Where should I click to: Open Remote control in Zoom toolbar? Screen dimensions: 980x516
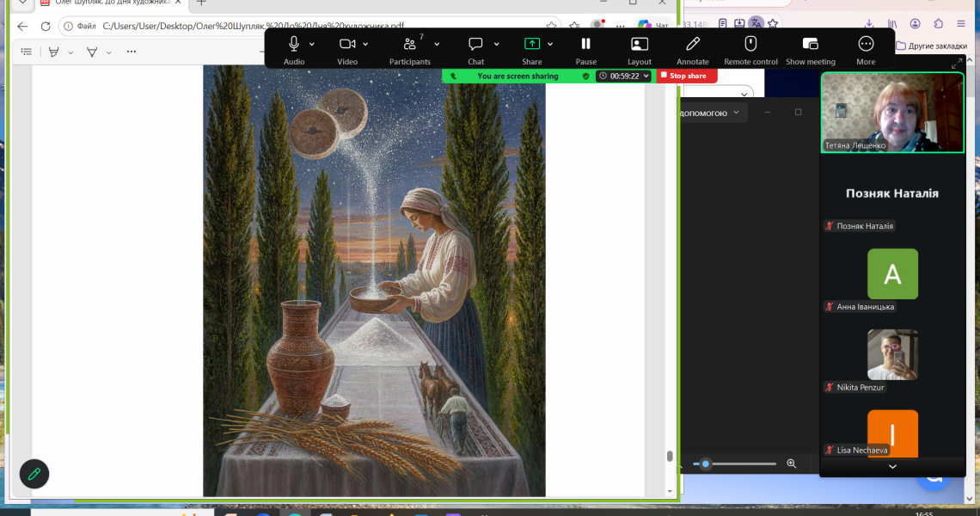tap(750, 50)
